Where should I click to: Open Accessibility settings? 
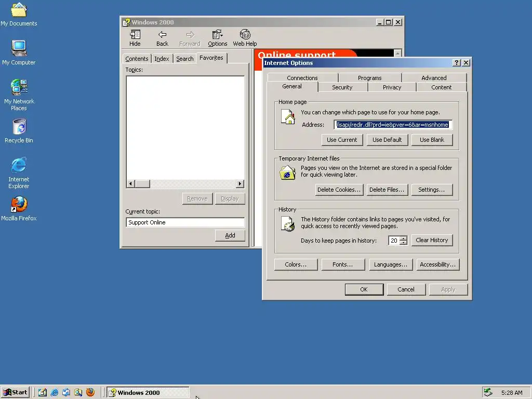tap(438, 264)
